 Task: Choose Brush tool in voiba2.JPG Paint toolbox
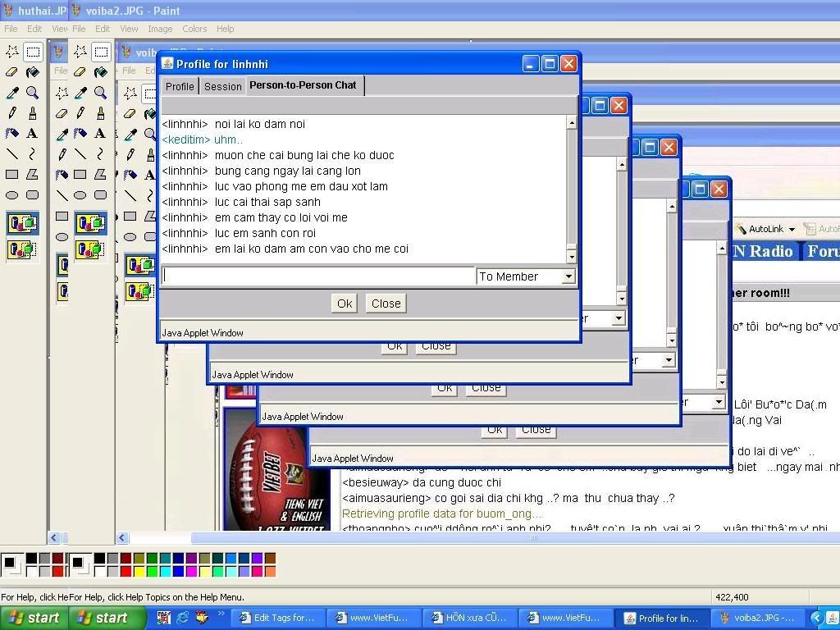pos(100,112)
